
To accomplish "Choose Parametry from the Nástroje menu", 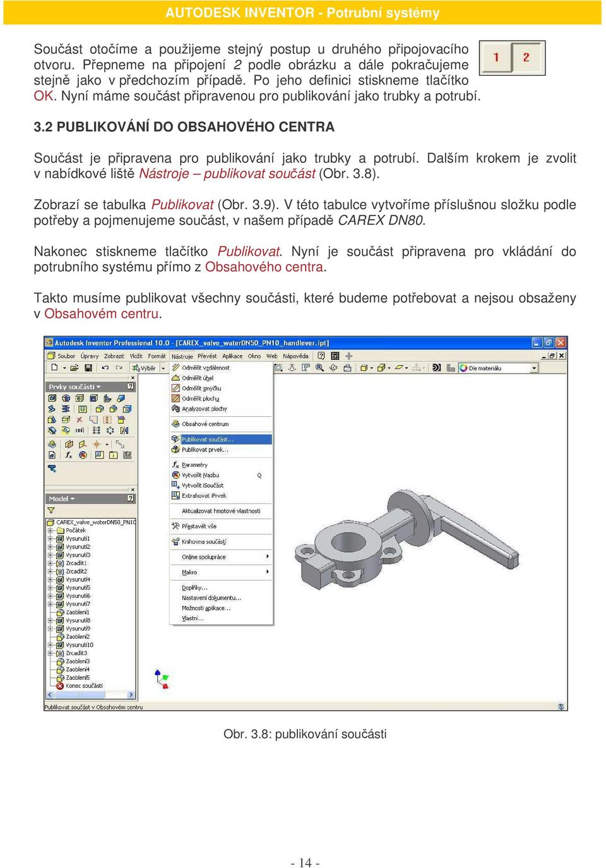I will 222,465.
